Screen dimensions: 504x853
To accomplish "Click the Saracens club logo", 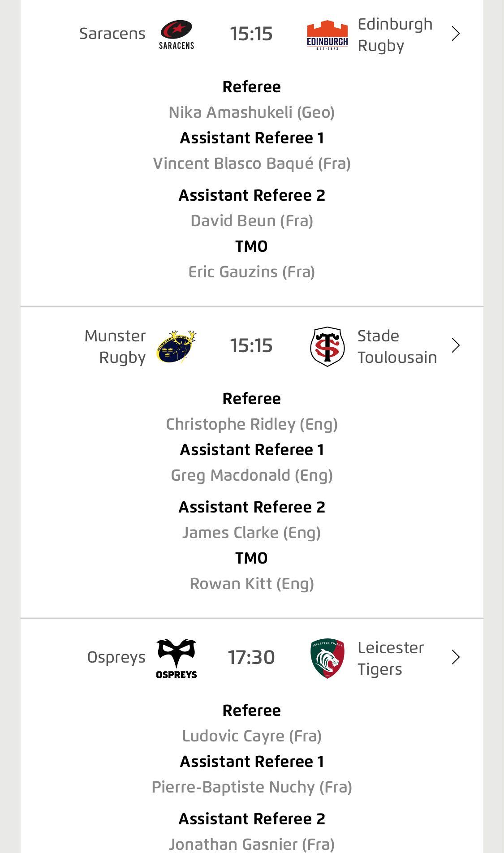I will (177, 34).
